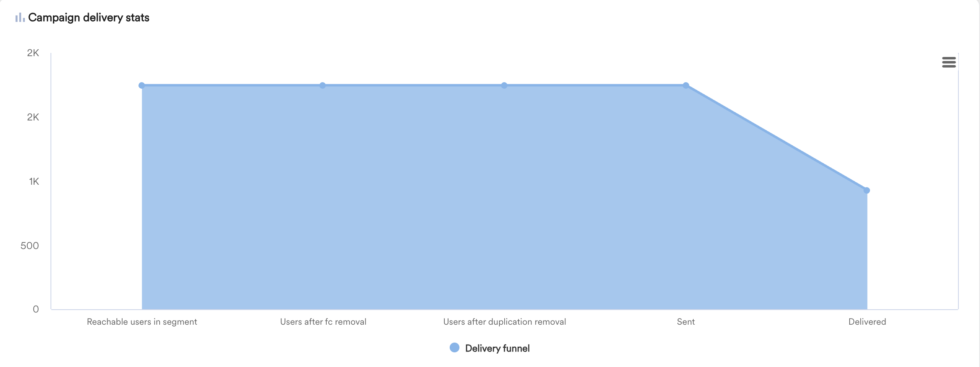The image size is (980, 367).
Task: Select the Users after fc removal data point
Action: 323,85
